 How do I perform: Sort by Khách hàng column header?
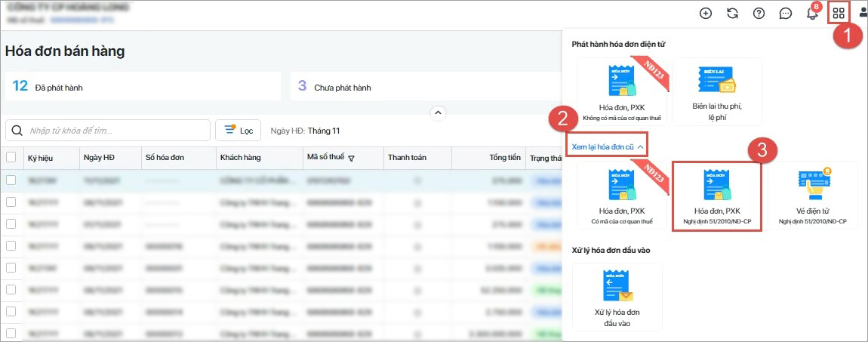point(241,158)
